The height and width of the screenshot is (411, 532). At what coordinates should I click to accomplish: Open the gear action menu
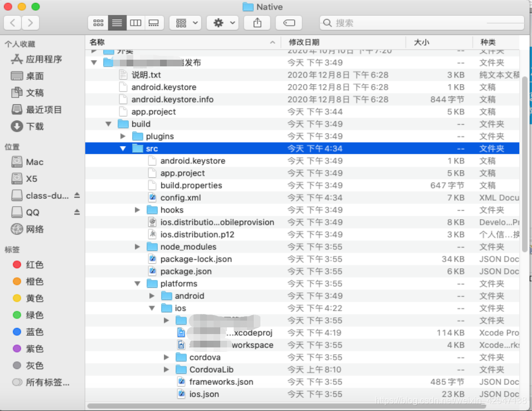223,23
